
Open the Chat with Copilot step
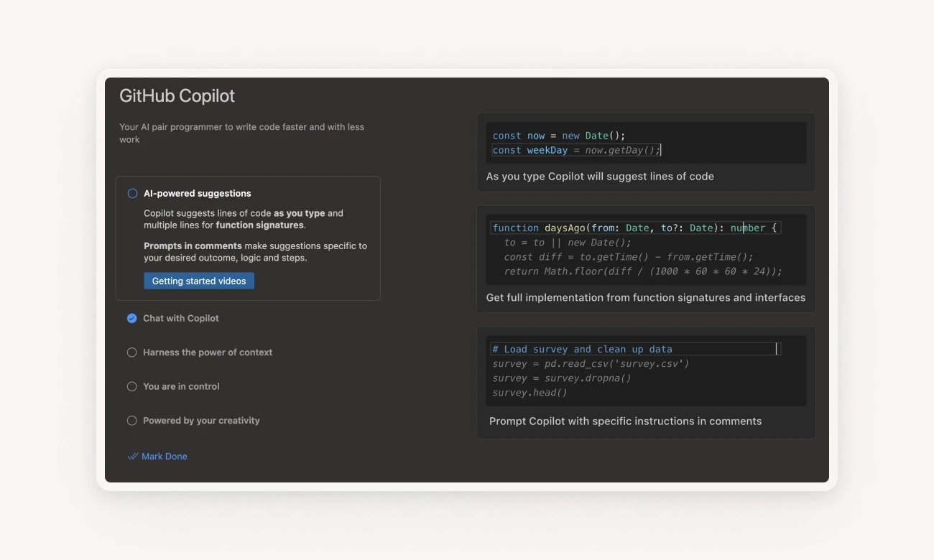pyautogui.click(x=181, y=318)
